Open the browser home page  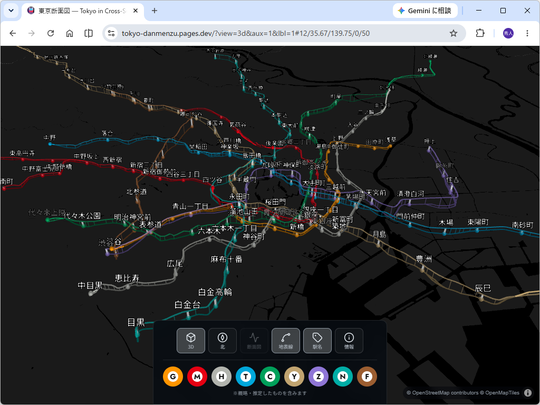(x=69, y=33)
